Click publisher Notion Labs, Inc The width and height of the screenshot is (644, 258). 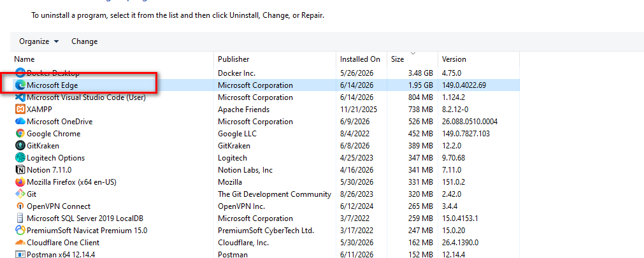pos(245,170)
